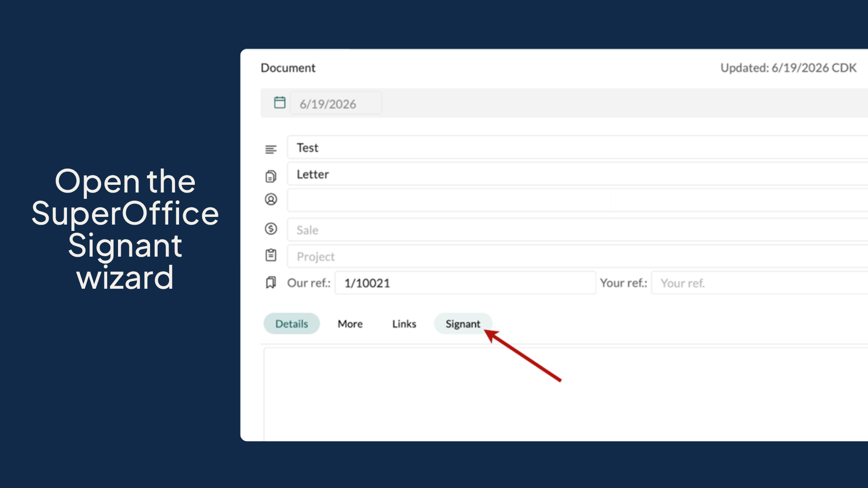Click the Your ref input field
The height and width of the screenshot is (488, 868).
tap(759, 283)
